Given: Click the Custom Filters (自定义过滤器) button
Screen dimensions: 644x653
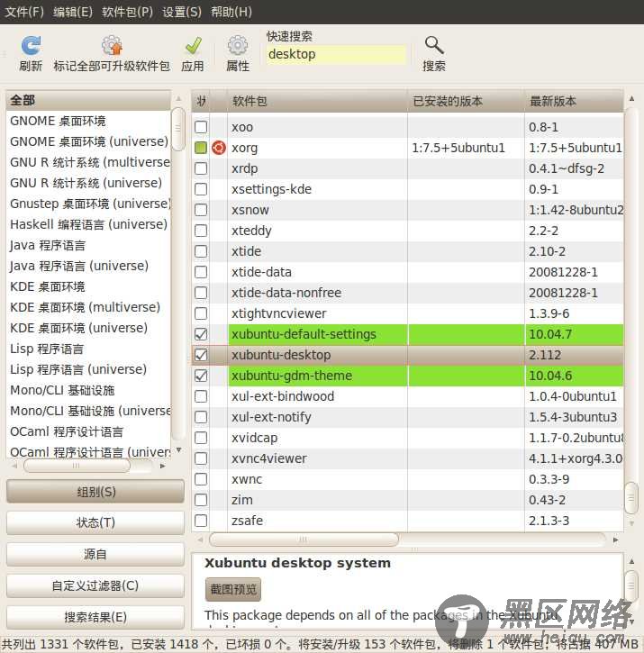Looking at the screenshot, I should point(95,585).
